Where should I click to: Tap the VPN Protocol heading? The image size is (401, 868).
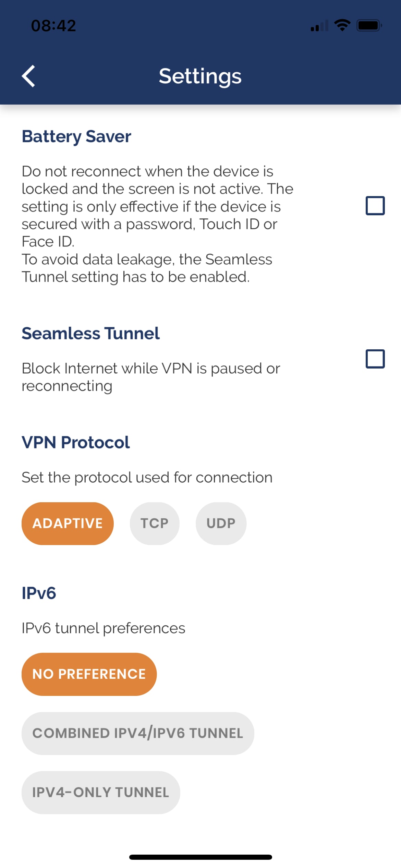tap(75, 442)
